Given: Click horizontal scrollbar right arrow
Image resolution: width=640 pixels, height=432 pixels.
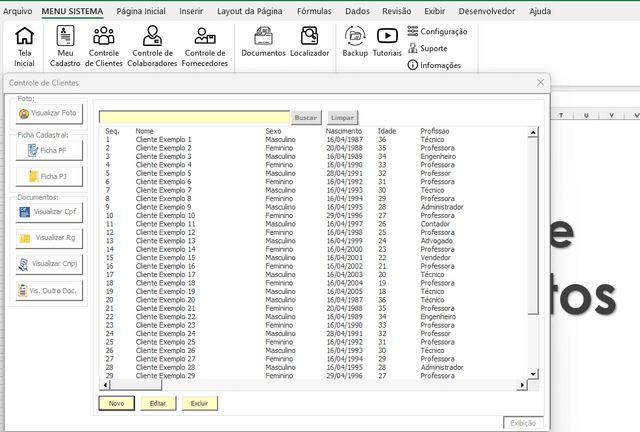Looking at the screenshot, I should pyautogui.click(x=522, y=385).
